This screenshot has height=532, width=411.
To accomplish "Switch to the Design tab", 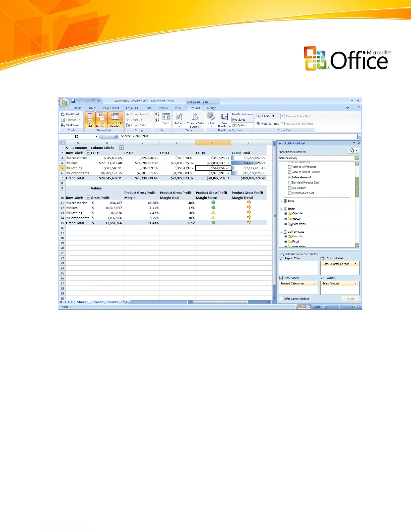I will pyautogui.click(x=212, y=108).
